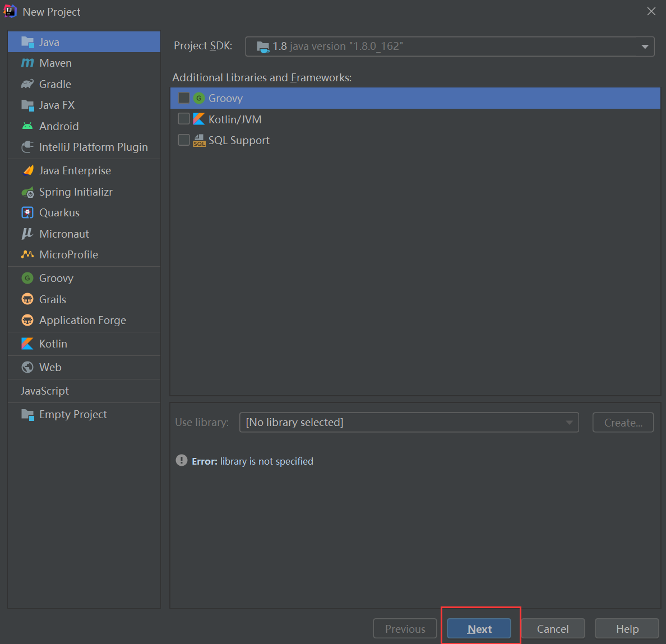Click the Application Forge icon
Viewport: 666px width, 644px height.
[27, 320]
